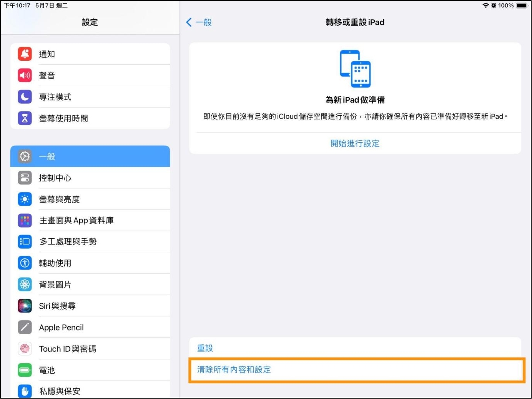Select the 專注模式 moon icon

click(x=25, y=97)
